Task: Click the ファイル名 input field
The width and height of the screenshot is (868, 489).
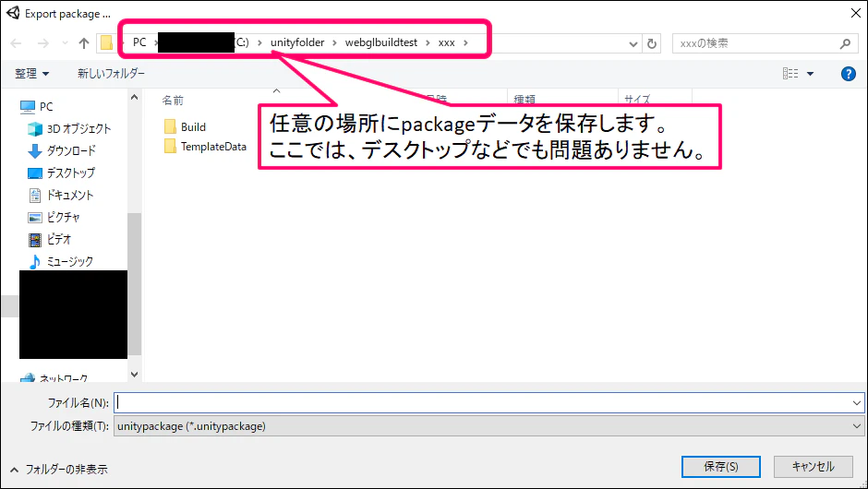Action: 488,402
